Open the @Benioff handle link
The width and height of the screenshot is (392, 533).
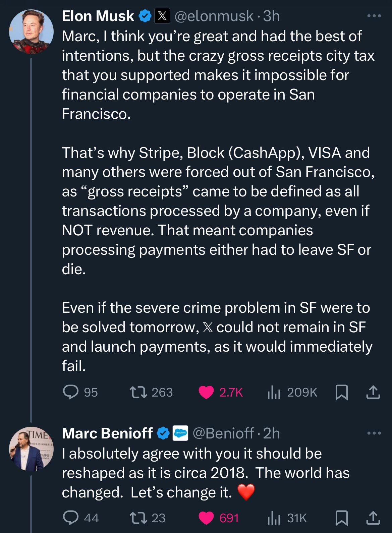[x=223, y=433]
